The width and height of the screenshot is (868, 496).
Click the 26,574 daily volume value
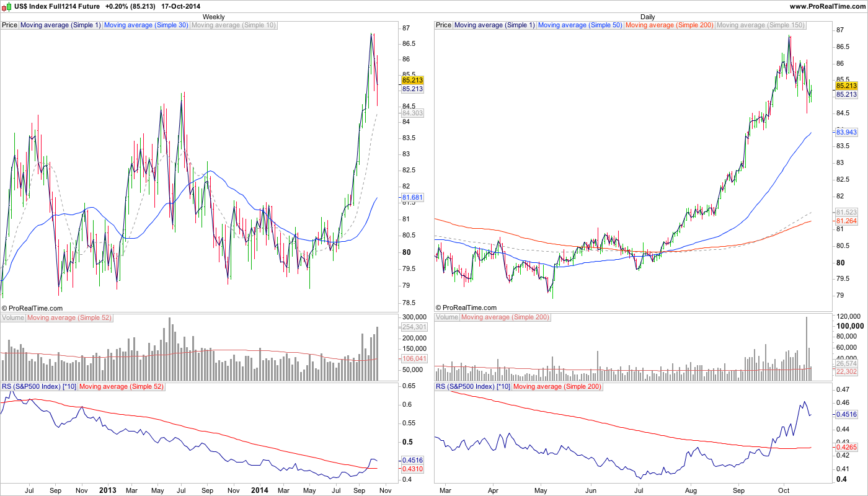pos(846,363)
